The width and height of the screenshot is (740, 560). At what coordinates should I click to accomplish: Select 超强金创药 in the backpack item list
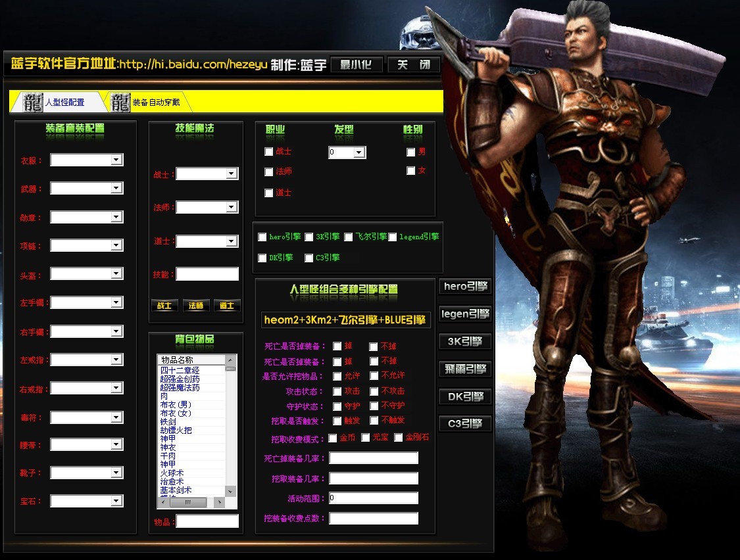(x=180, y=379)
